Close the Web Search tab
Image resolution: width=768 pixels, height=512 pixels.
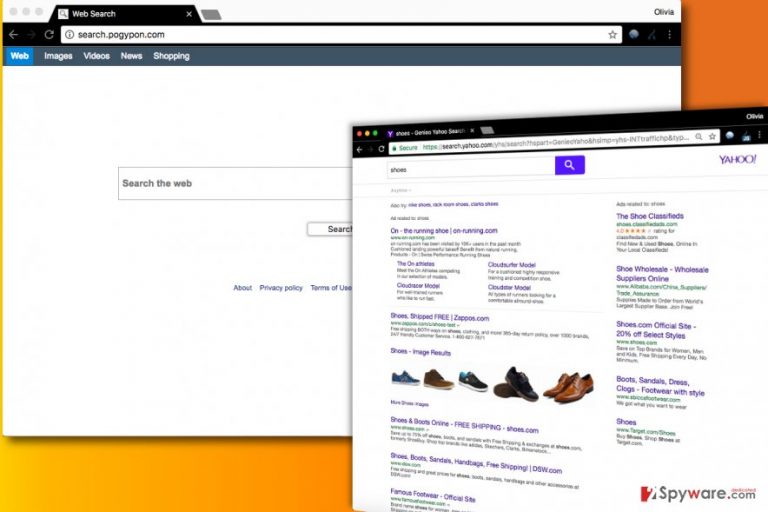coord(189,14)
